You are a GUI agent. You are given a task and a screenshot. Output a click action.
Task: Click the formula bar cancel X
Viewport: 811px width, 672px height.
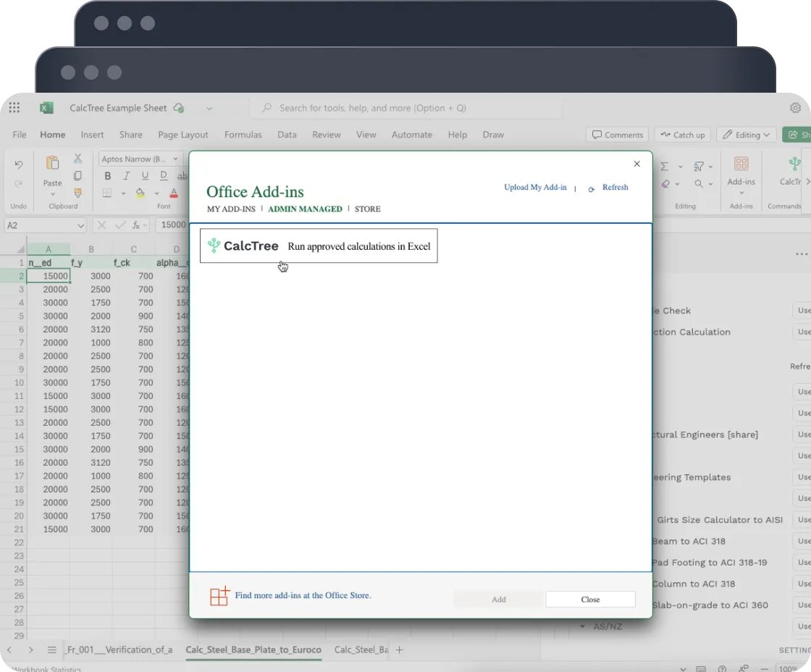tap(102, 225)
